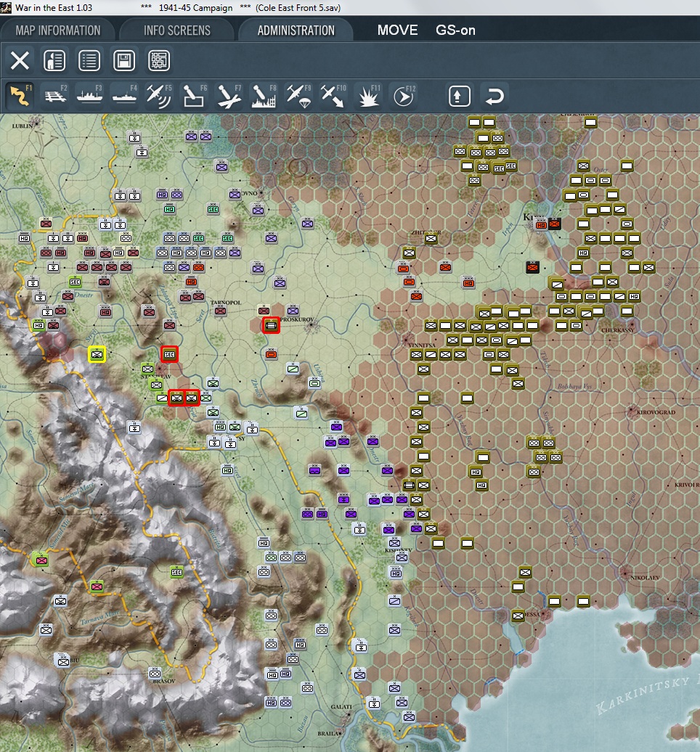This screenshot has height=752, width=700.
Task: Open the commander's report icon
Action: pos(54,61)
